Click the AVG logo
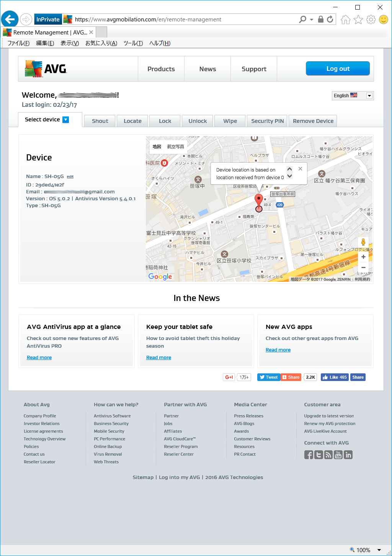The height and width of the screenshot is (556, 392). coord(46,69)
